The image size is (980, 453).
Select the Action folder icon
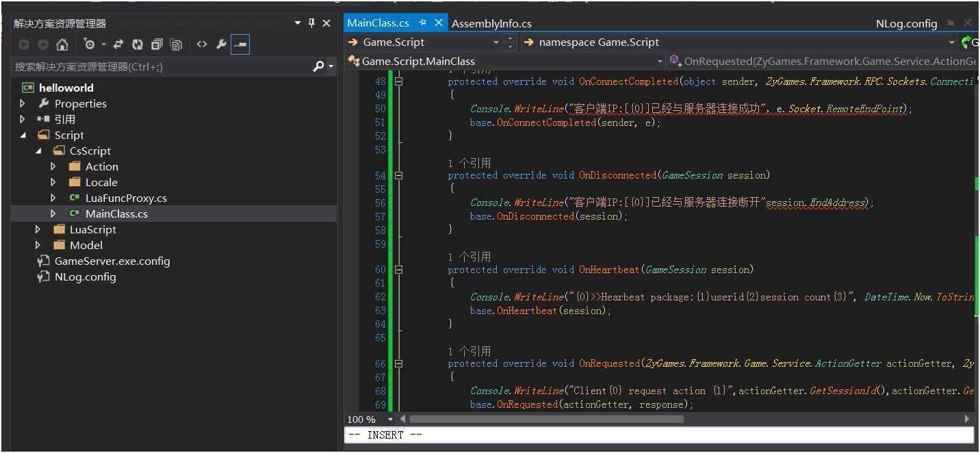point(75,166)
